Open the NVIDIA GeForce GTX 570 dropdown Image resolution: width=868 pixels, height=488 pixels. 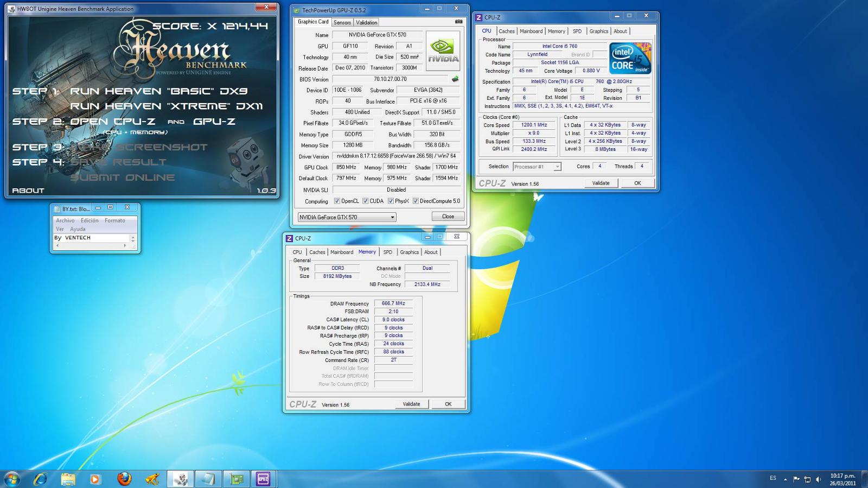[347, 217]
